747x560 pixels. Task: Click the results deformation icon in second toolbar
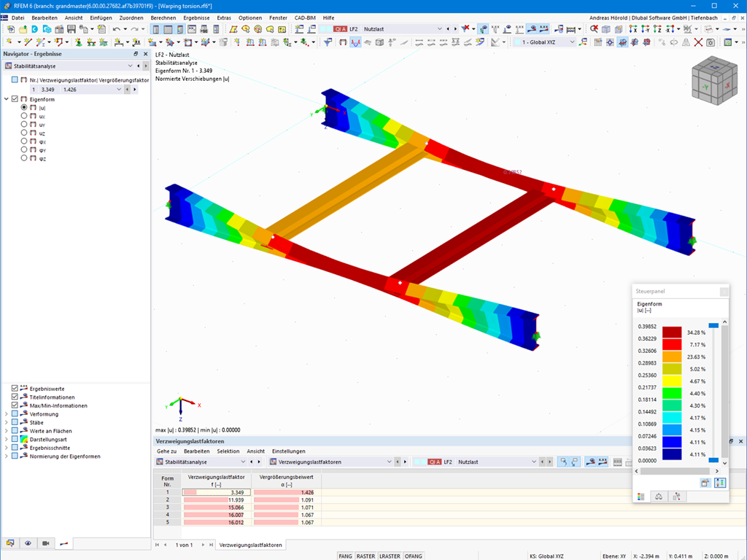[x=355, y=42]
